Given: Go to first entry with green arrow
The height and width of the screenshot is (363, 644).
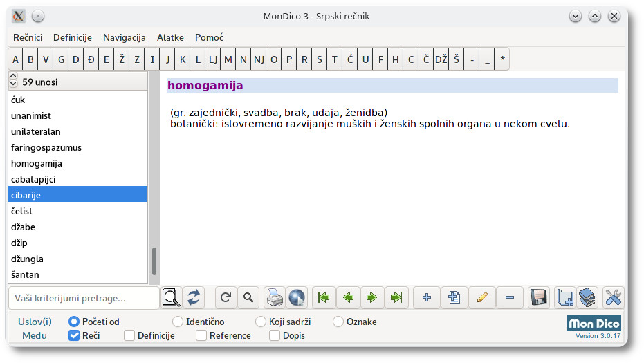Looking at the screenshot, I should pos(324,297).
